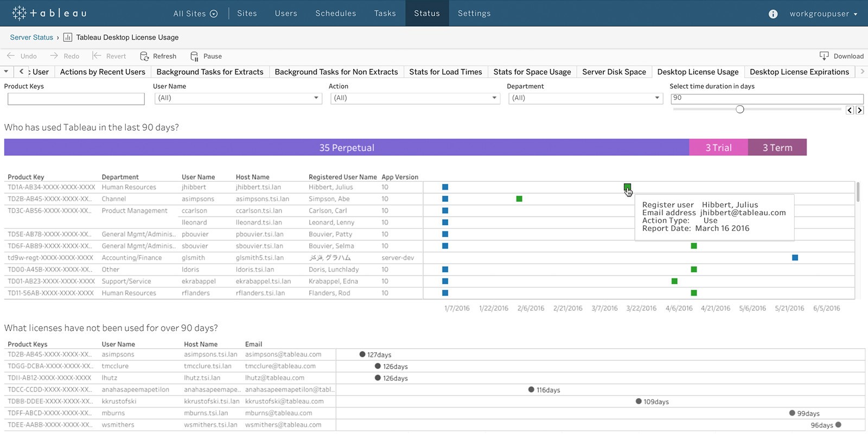Select the Accounting/Finance department cell
This screenshot has width=868, height=434.
point(132,258)
